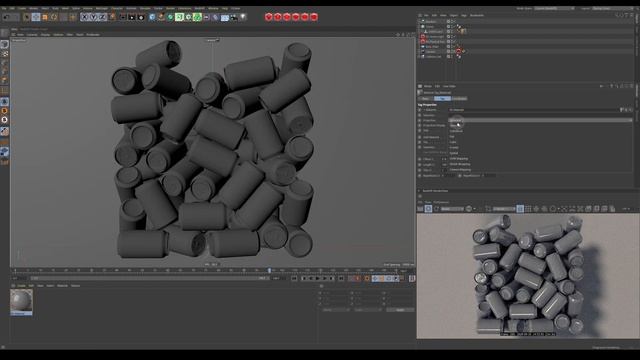The image size is (640, 360).
Task: Toggle keyframe dot beside Offset U
Action: (x=420, y=159)
